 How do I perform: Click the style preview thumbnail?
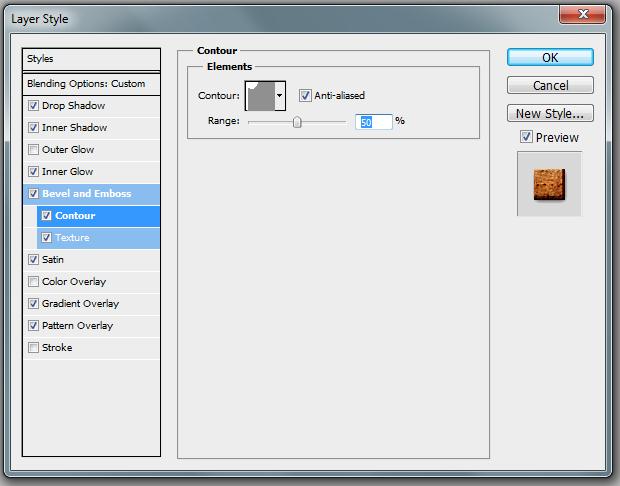549,185
